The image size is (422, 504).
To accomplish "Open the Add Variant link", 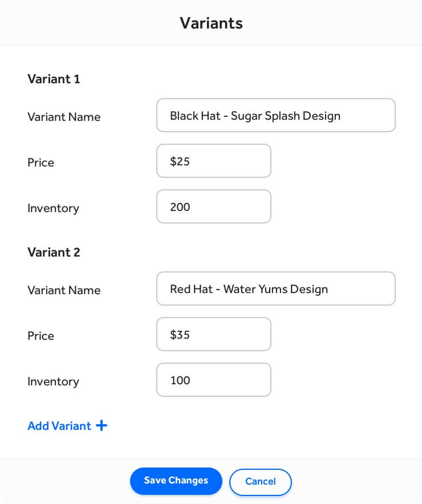I will coord(59,425).
